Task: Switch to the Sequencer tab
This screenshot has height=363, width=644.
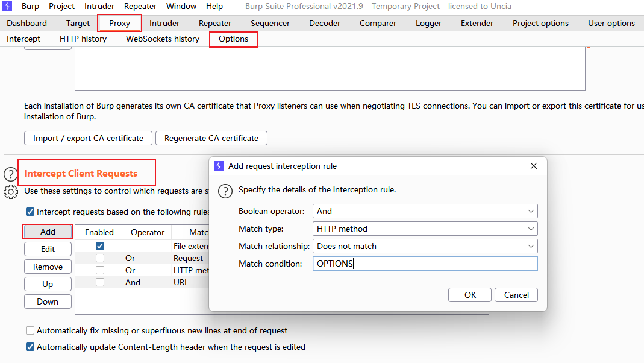Action: (270, 23)
